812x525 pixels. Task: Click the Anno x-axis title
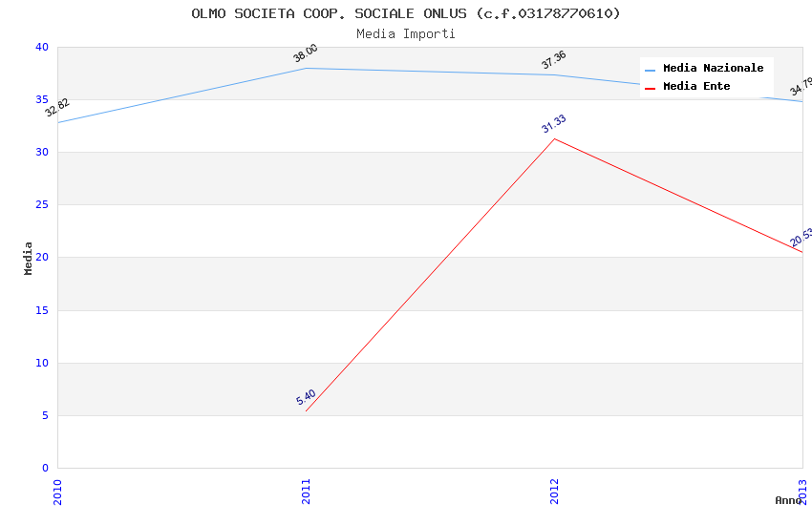click(787, 500)
